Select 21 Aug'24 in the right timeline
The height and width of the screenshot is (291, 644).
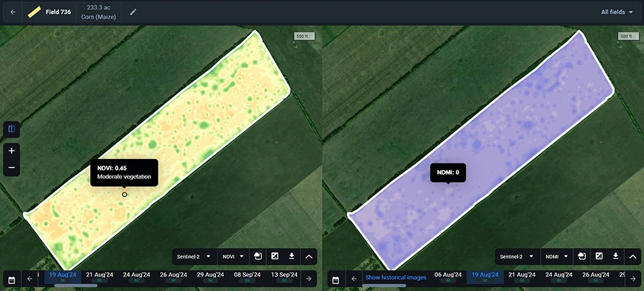[522, 277]
